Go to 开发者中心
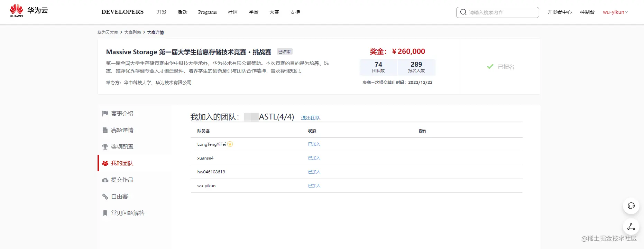Screen dimensions: 644x249 tap(560, 12)
